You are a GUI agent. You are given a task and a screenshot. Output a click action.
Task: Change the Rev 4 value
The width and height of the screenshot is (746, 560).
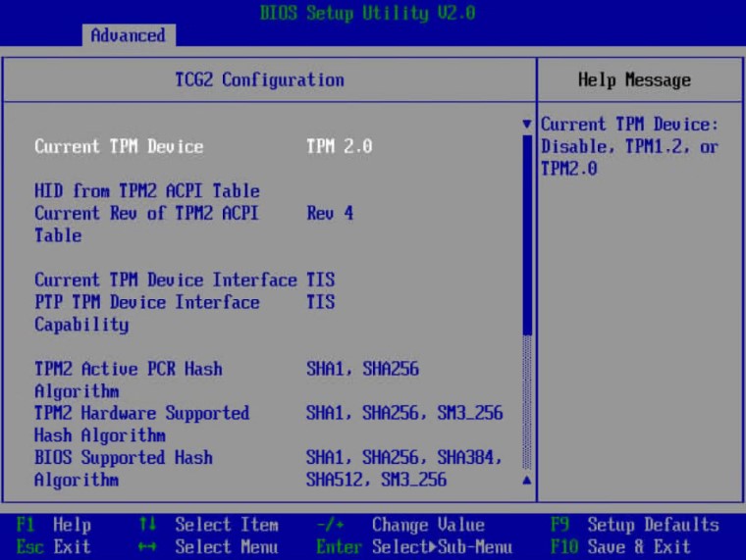point(330,213)
